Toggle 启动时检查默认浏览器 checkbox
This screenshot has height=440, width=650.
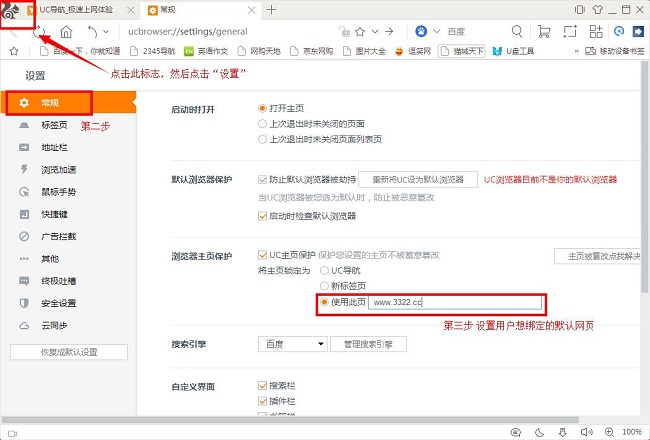pos(263,215)
